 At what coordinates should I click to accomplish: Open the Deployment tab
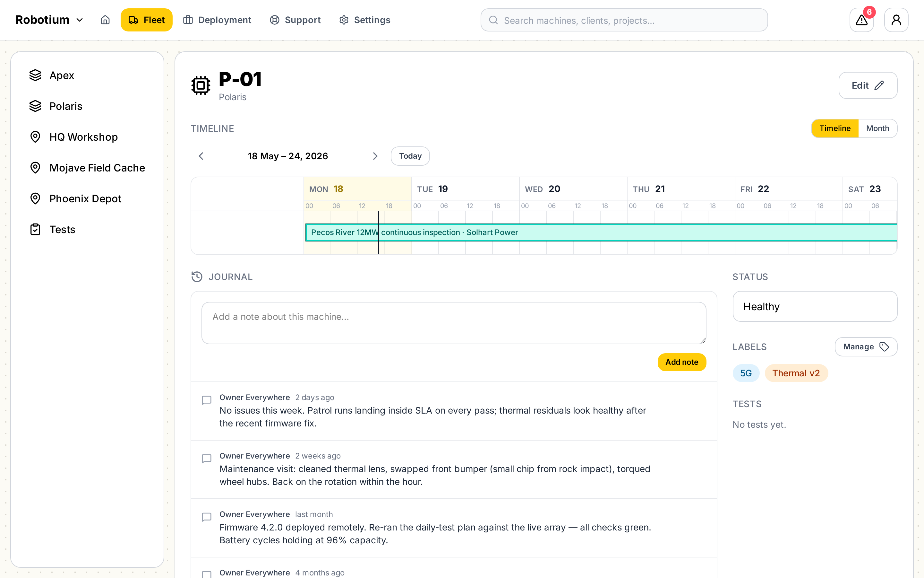click(217, 20)
